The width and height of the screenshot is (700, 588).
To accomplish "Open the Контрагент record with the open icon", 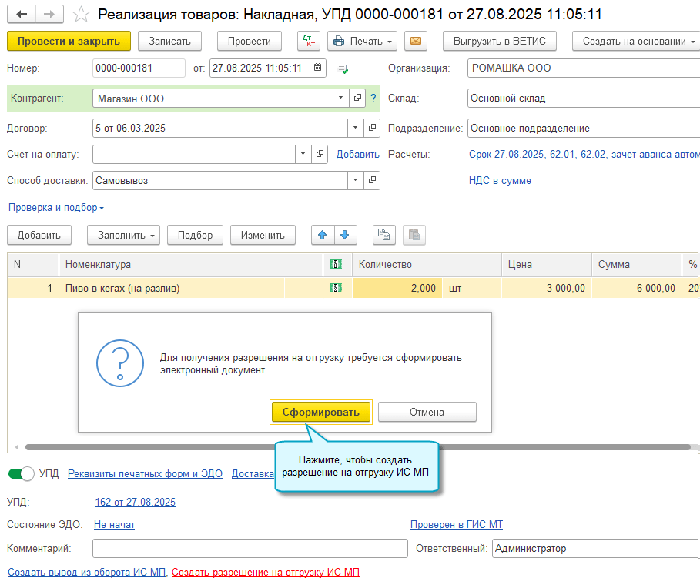I will pyautogui.click(x=357, y=98).
